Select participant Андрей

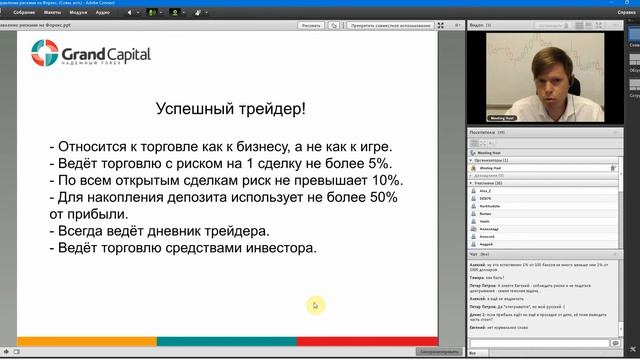(543, 244)
